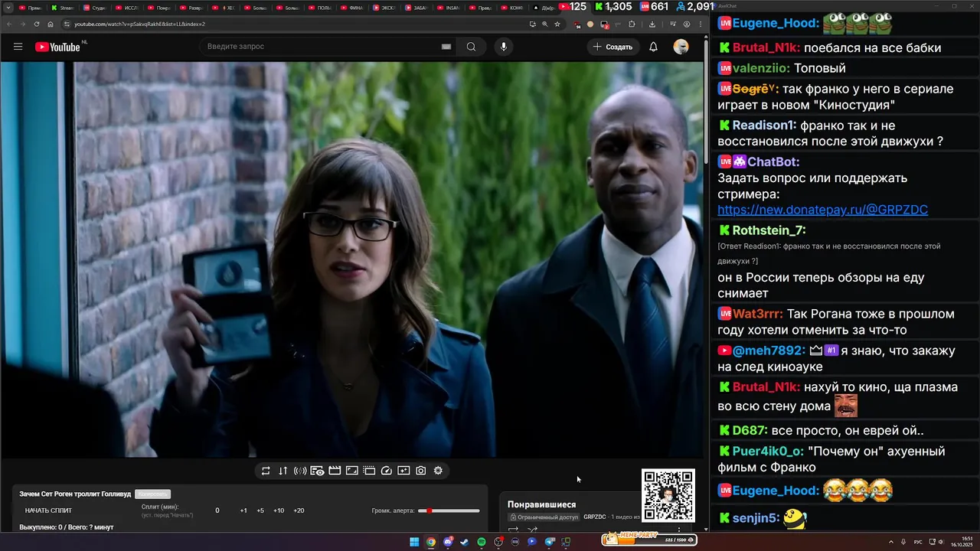Screen dimensions: 980x551
Task: Open Spotify from the taskbar
Action: (x=482, y=542)
